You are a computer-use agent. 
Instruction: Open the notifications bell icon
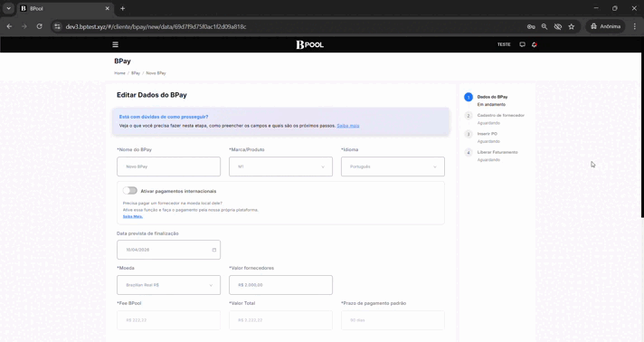534,44
